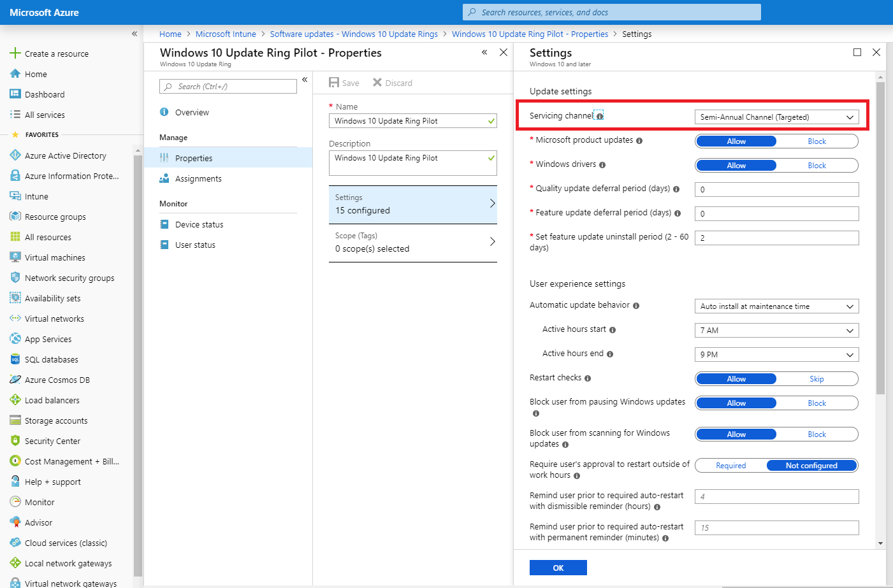Image resolution: width=893 pixels, height=588 pixels.
Task: Open All resources grid icon
Action: point(15,237)
